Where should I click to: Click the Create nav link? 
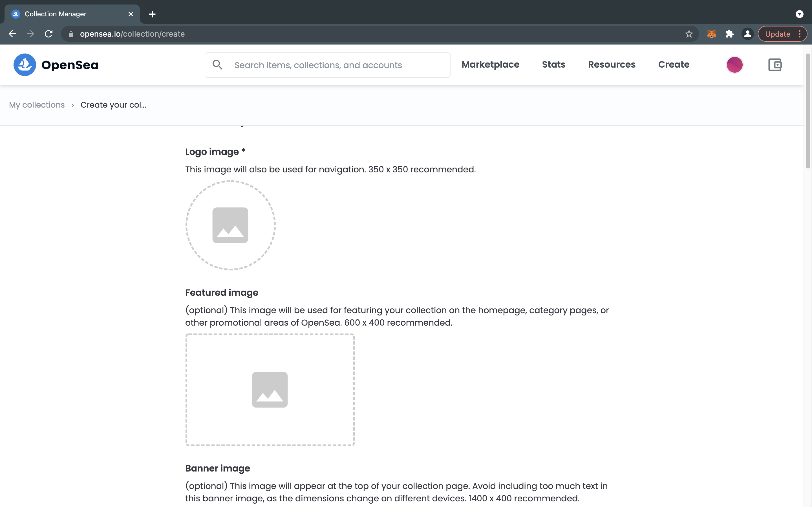point(673,65)
